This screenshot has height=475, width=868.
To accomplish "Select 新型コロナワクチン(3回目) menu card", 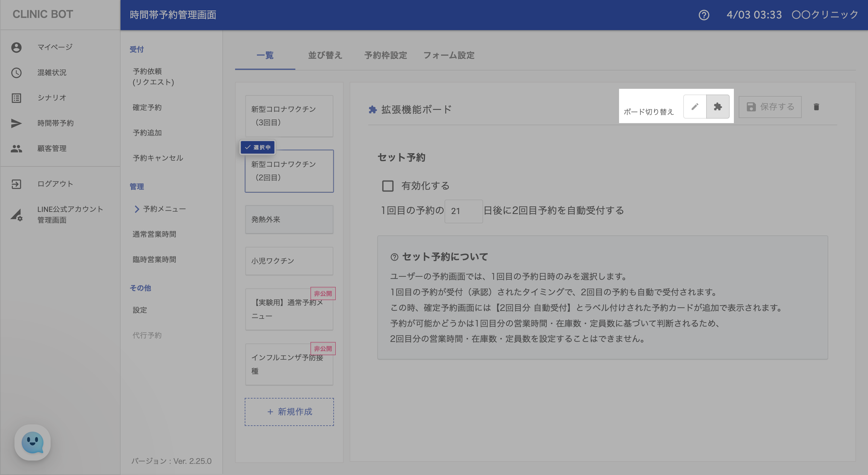I will [x=289, y=116].
